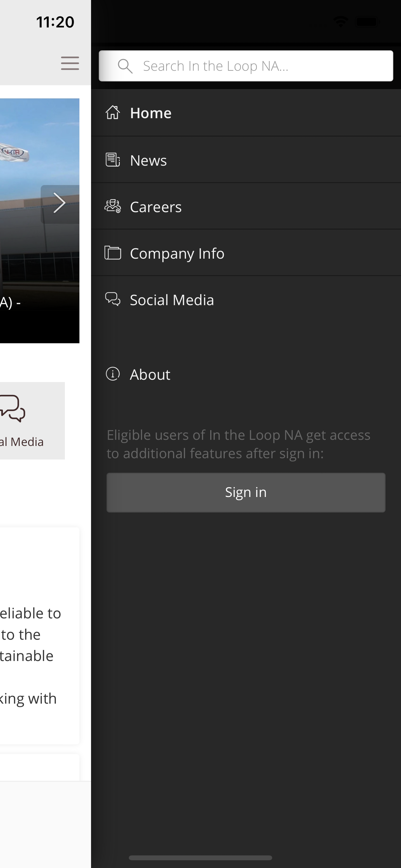The image size is (401, 868).
Task: Tap the article card with 'eliable to' text
Action: [40, 635]
